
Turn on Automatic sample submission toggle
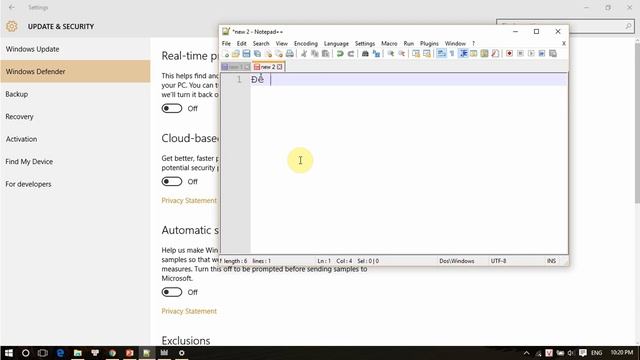[171, 292]
